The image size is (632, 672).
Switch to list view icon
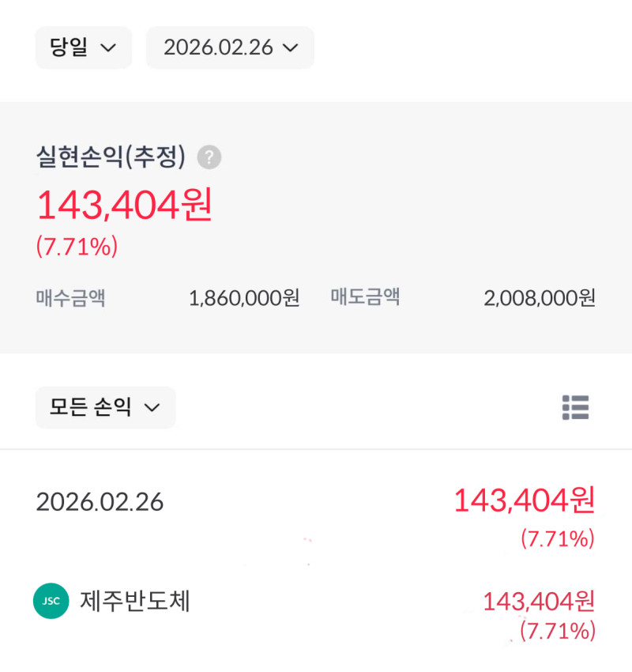575,407
